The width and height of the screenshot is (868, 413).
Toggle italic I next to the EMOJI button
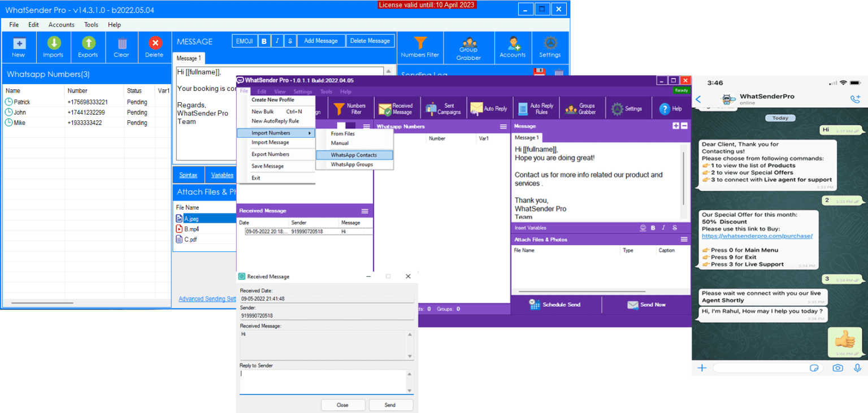point(277,41)
